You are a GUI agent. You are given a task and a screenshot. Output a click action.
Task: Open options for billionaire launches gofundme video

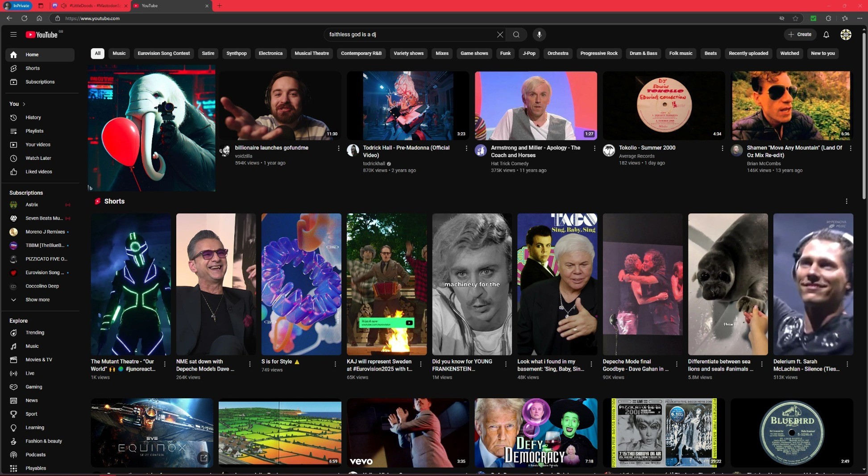(x=338, y=148)
